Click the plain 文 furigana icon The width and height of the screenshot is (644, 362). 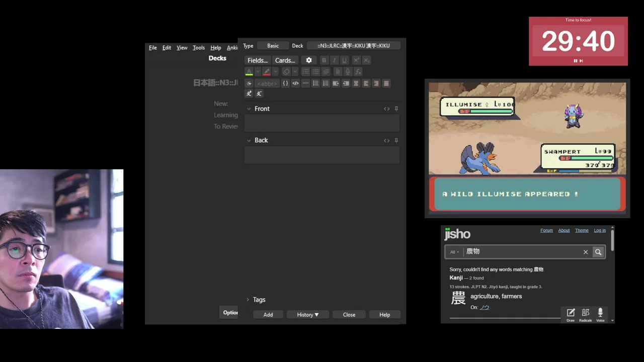259,94
